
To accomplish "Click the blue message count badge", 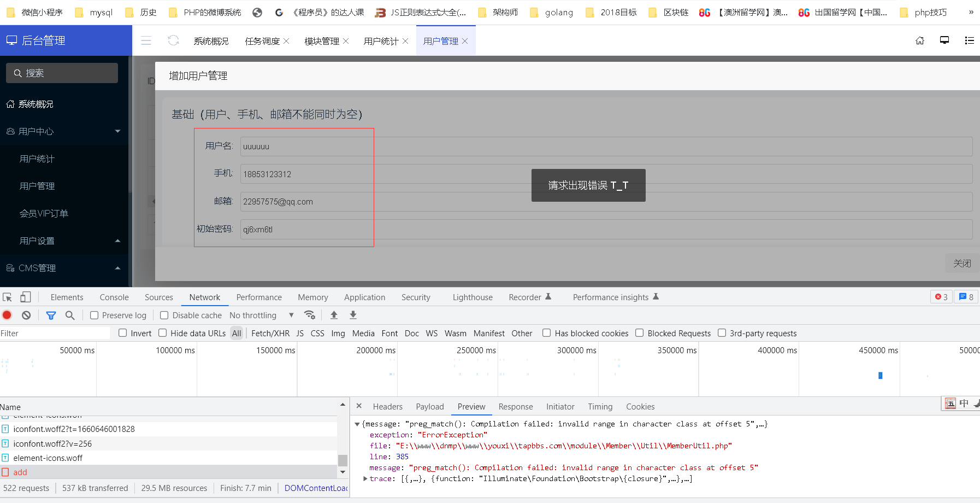I will click(x=966, y=297).
